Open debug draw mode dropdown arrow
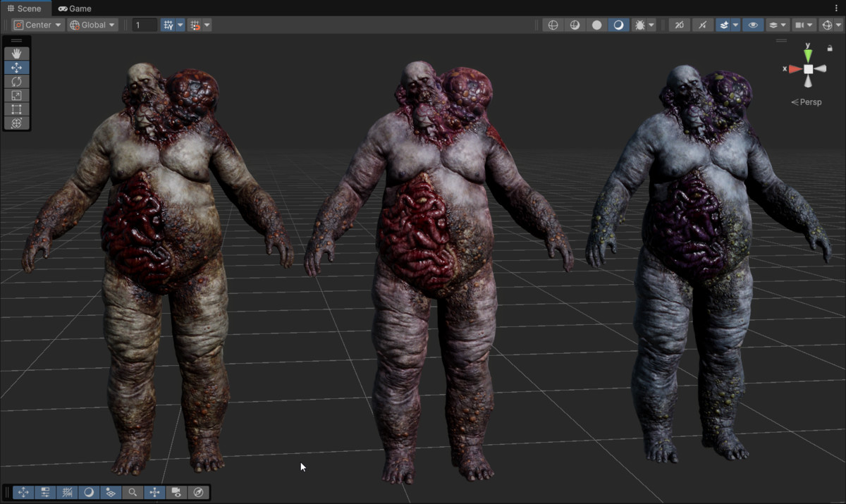This screenshot has width=846, height=504. 651,25
